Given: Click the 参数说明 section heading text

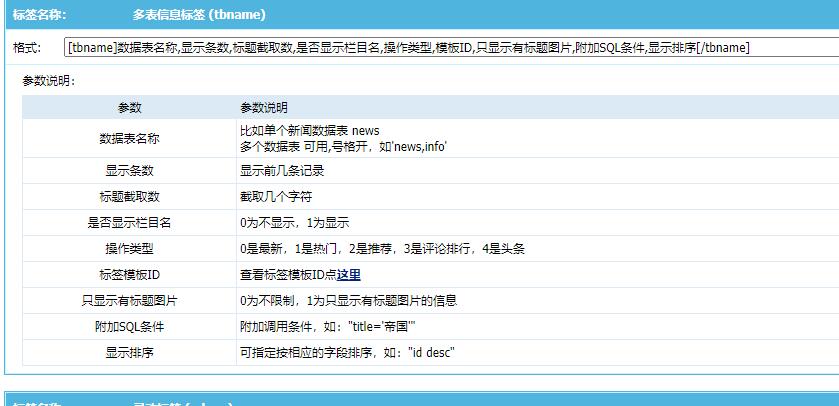Looking at the screenshot, I should coord(49,81).
